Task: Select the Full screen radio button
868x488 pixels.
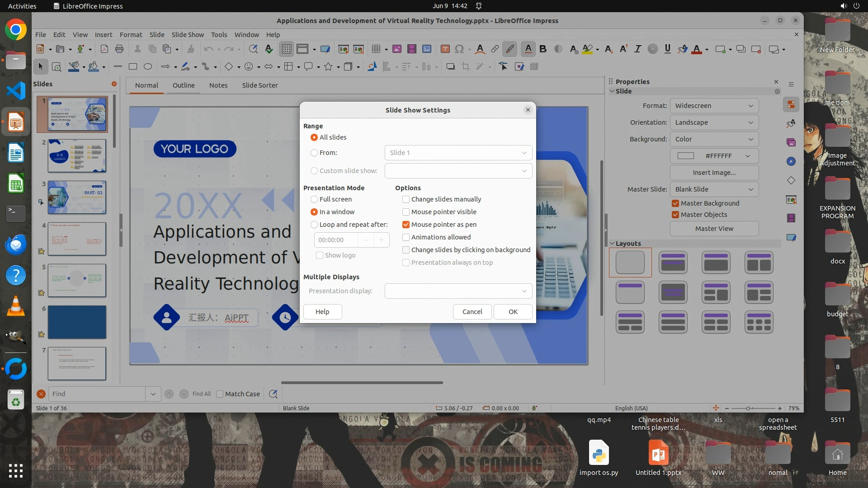Action: coord(314,199)
